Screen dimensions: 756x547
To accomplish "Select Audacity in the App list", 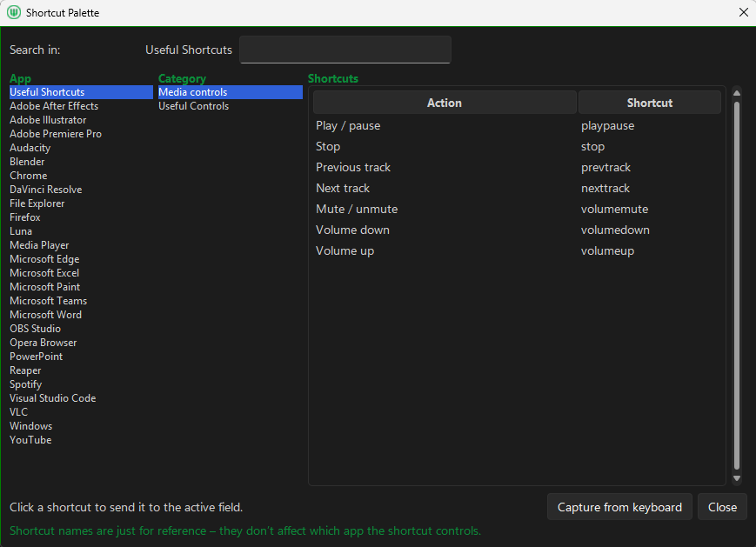I will [x=30, y=148].
